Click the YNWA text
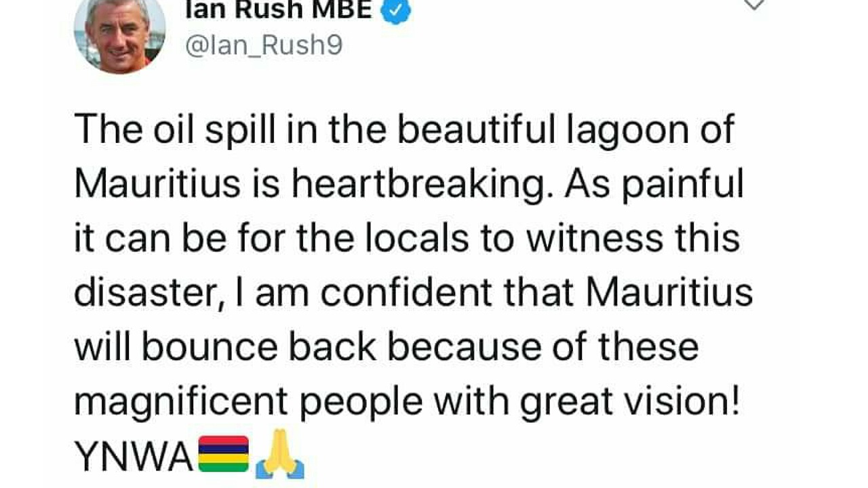This screenshot has height=488, width=868. [134, 458]
